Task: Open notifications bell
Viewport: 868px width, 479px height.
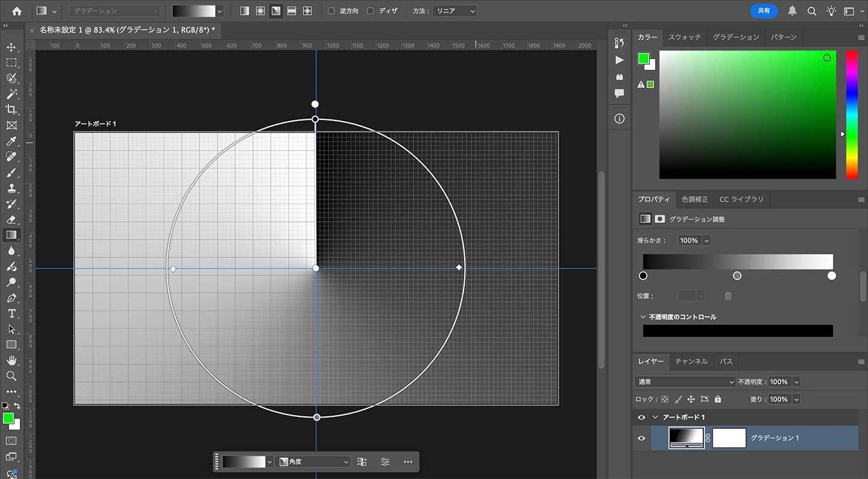Action: (792, 11)
